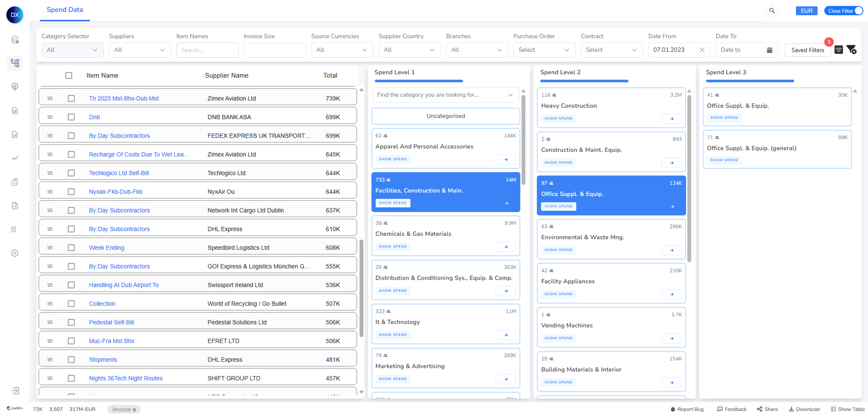
Task: Click the search magnifier icon
Action: (x=772, y=11)
